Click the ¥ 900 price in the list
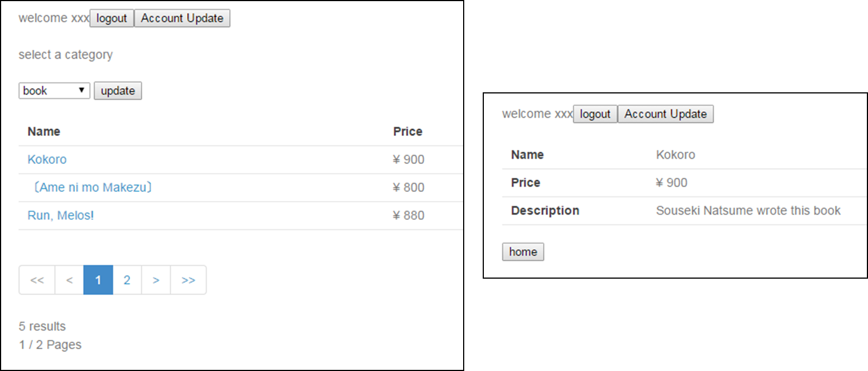 pos(409,159)
